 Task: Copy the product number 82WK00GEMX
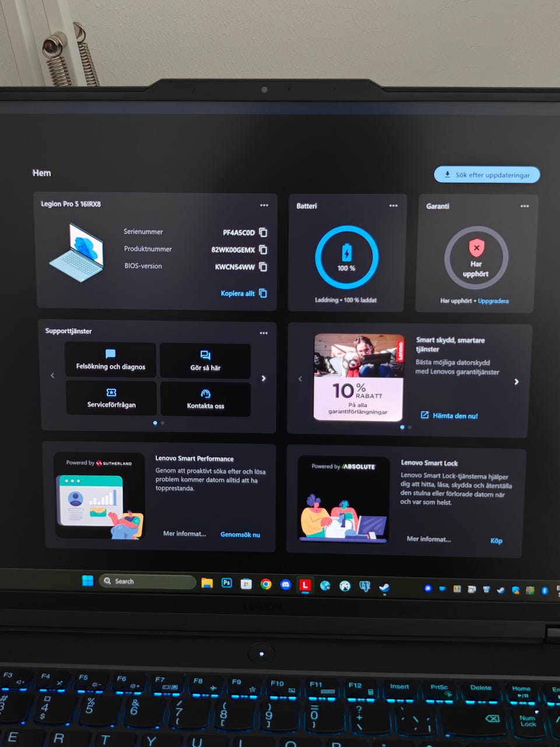click(263, 250)
